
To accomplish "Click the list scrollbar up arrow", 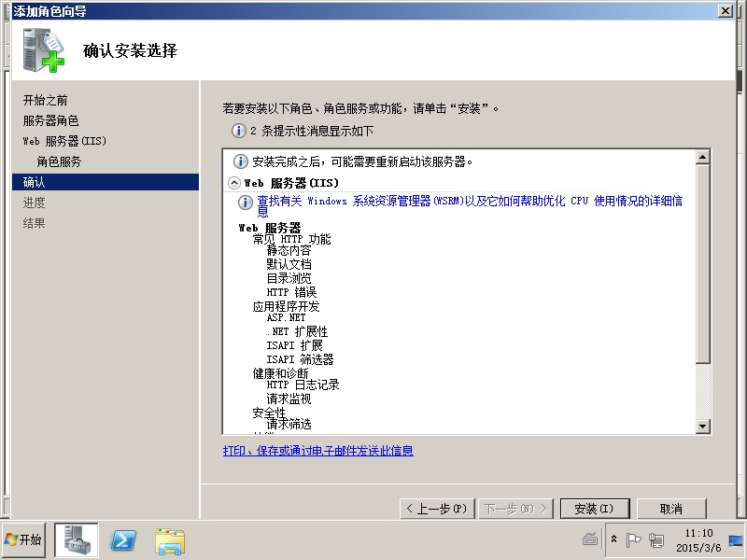I will click(703, 157).
